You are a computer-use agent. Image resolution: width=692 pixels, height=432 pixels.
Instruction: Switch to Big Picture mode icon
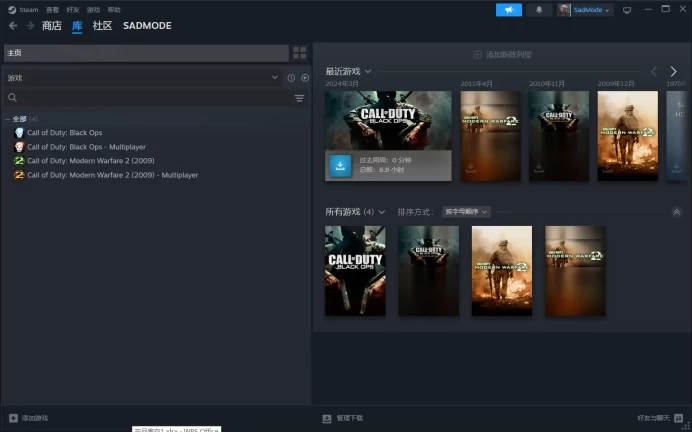627,10
